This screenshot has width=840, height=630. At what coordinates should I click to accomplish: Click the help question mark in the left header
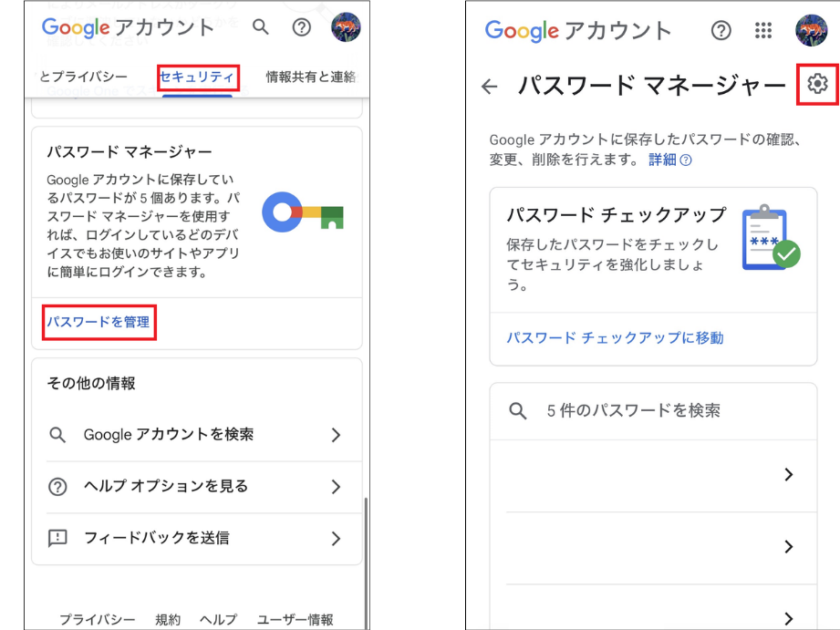point(302,28)
